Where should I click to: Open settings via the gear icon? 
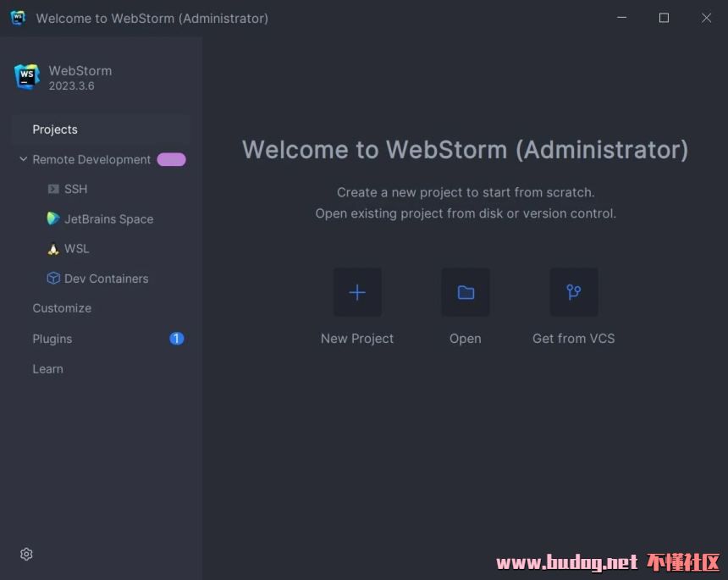coord(26,554)
